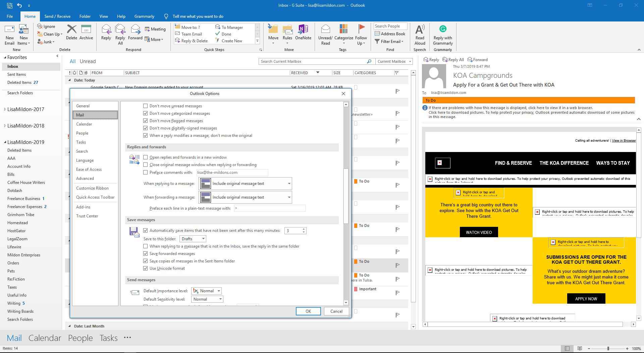Click the Unread/Read envelope icon
This screenshot has height=353, width=644.
(325, 30)
